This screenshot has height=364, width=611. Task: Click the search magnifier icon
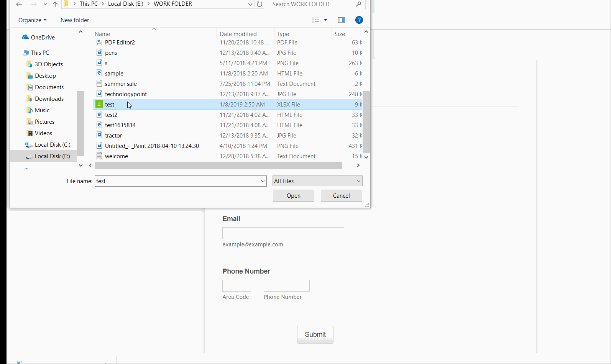[x=358, y=4]
